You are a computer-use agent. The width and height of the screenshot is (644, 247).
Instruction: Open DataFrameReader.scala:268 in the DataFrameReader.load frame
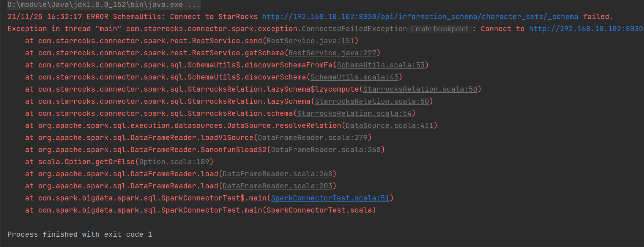pyautogui.click(x=277, y=174)
